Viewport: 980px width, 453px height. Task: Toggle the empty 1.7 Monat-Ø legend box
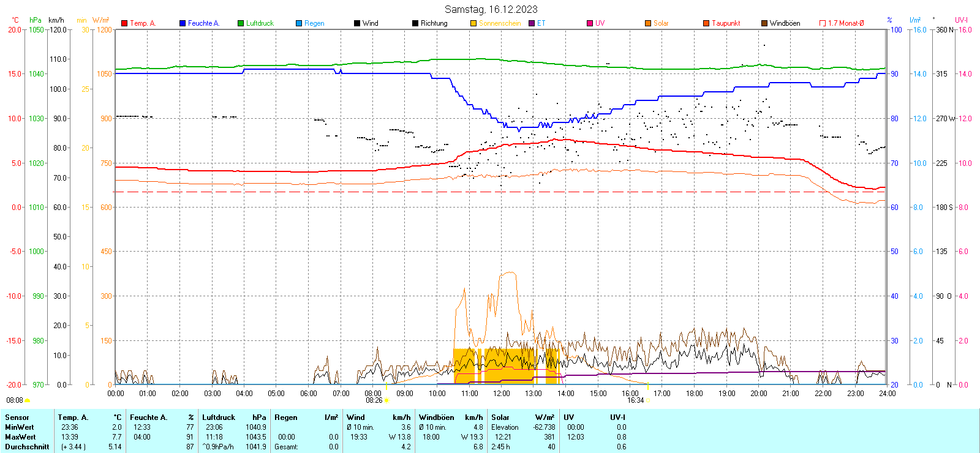(x=823, y=23)
